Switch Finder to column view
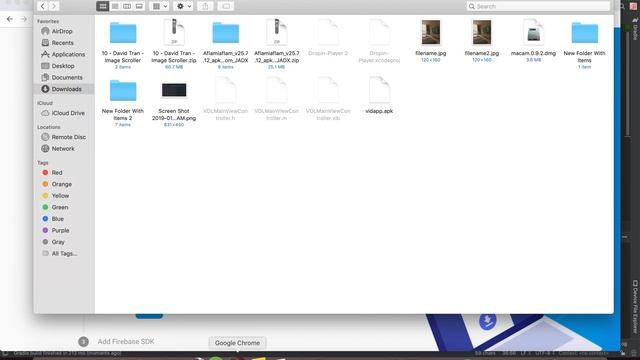640x360 pixels. (x=127, y=6)
